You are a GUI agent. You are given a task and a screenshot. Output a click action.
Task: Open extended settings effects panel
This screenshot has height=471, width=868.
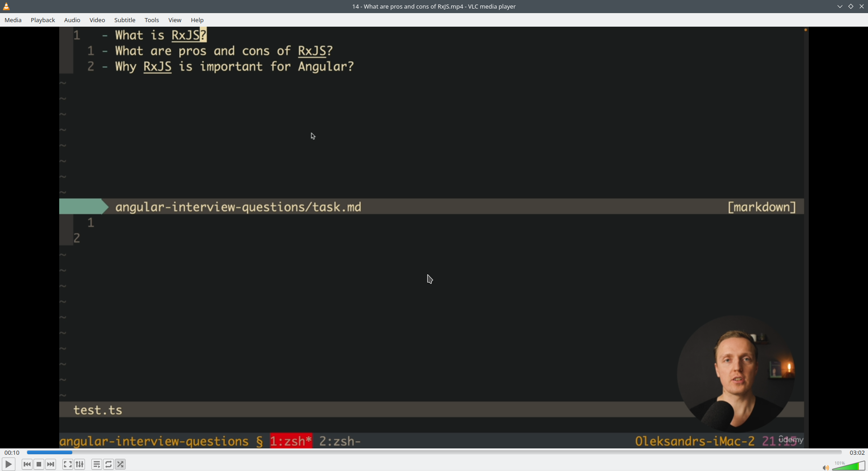pyautogui.click(x=80, y=464)
